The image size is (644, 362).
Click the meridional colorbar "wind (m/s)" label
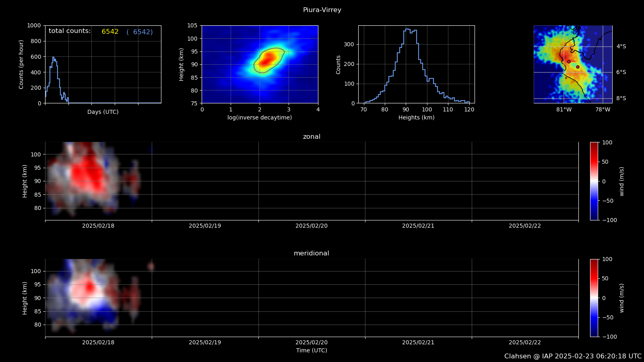point(622,298)
